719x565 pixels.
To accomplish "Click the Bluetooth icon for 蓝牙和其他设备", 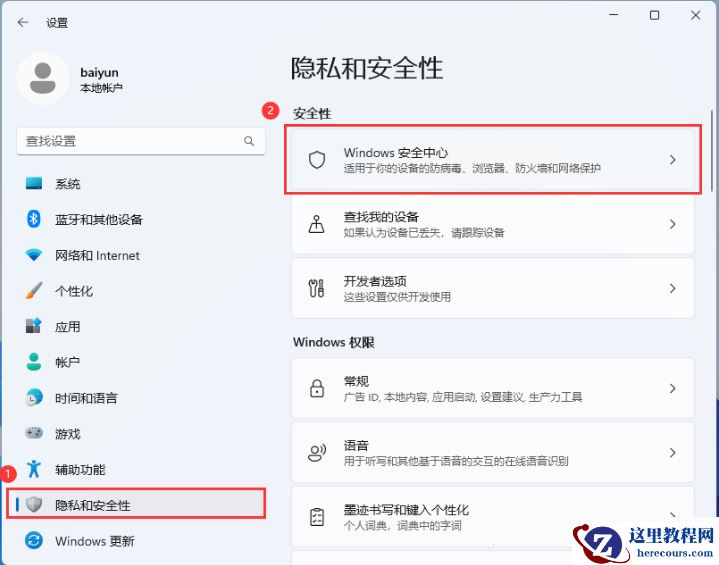I will 33,219.
